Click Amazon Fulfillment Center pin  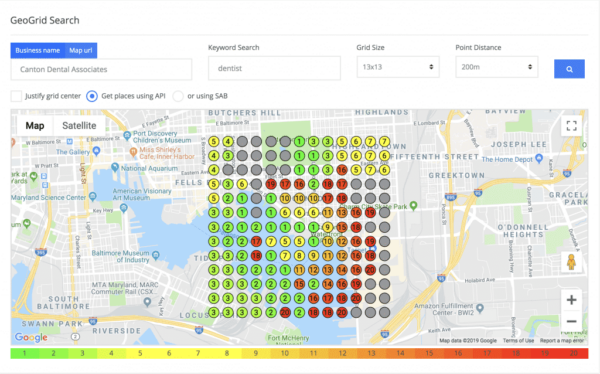(x=480, y=307)
